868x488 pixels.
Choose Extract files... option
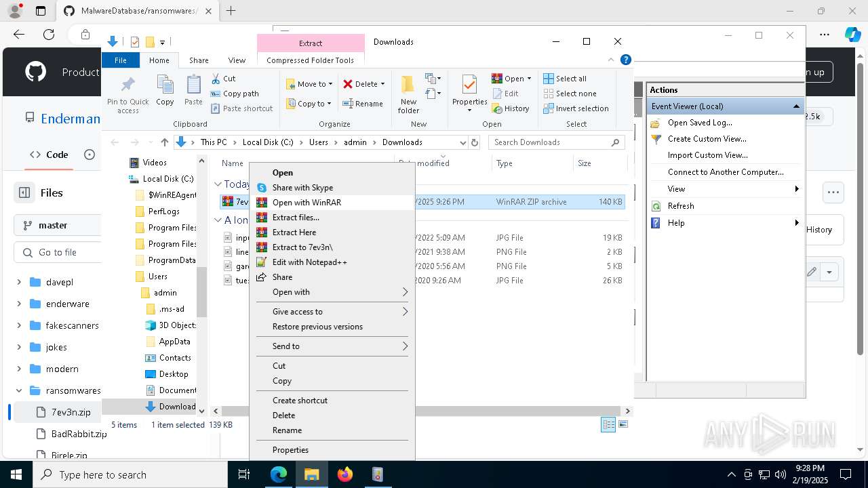(x=332, y=218)
